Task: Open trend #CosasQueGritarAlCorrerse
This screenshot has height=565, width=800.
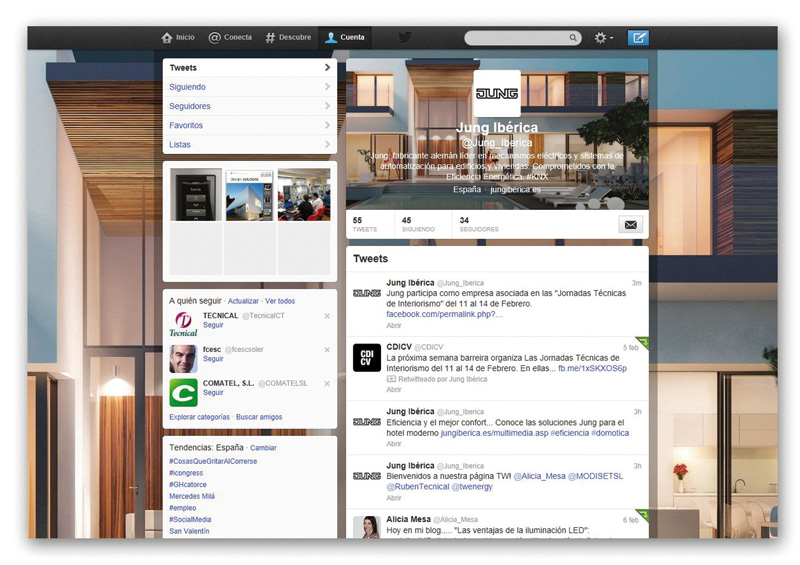Action: (x=213, y=461)
